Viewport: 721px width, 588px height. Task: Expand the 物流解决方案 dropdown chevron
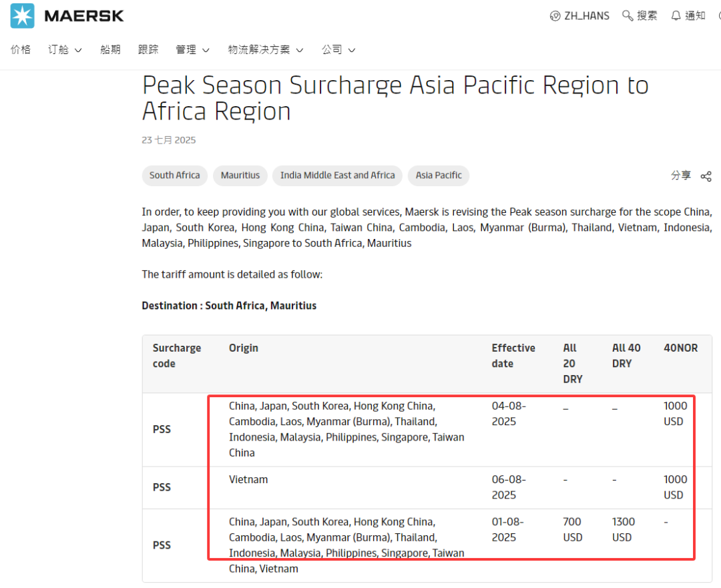pos(300,50)
